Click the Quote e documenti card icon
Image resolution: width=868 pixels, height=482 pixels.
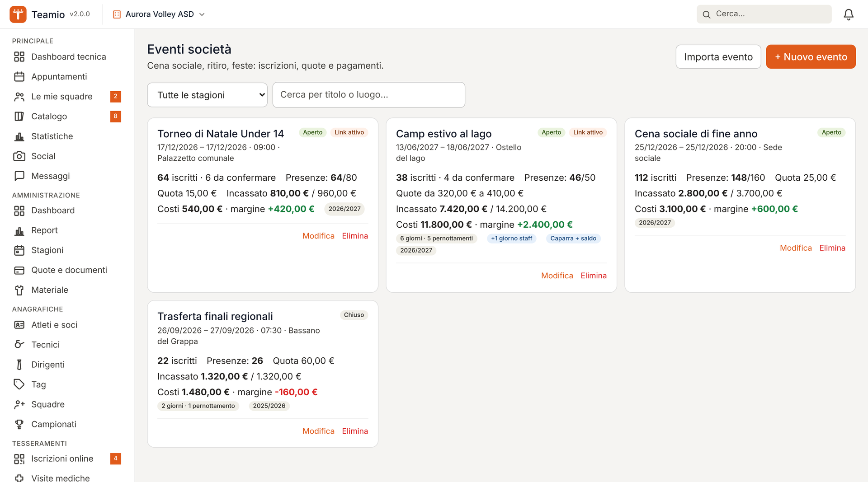[x=19, y=270]
